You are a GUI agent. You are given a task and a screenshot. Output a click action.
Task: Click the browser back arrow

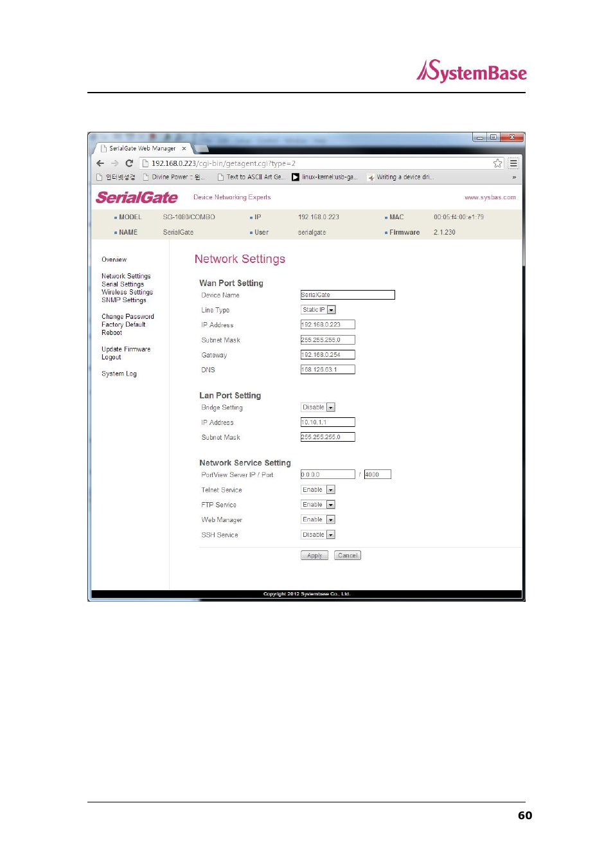[100, 163]
